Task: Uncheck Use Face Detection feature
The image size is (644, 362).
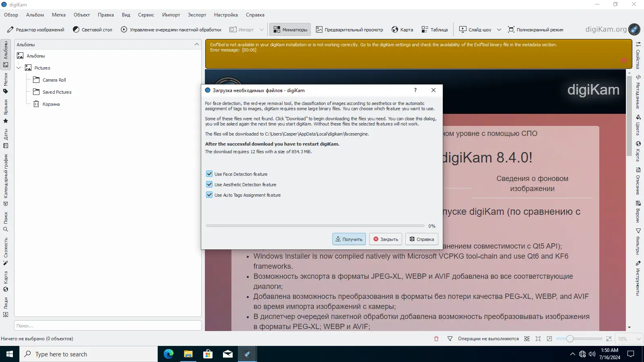Action: coord(209,174)
